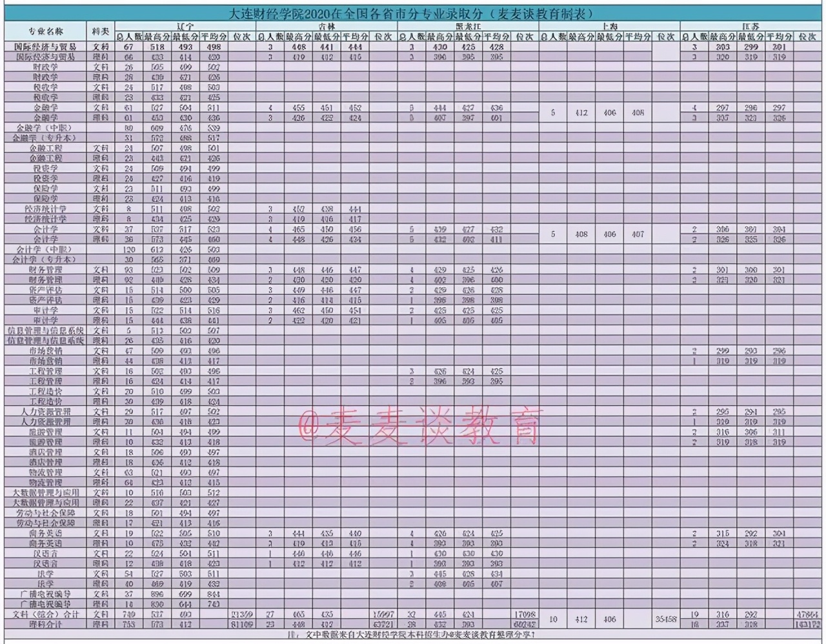Viewport: 826px width, 644px height.
Task: Click 旅游管理 in its 理科 row
Action: coord(46,442)
